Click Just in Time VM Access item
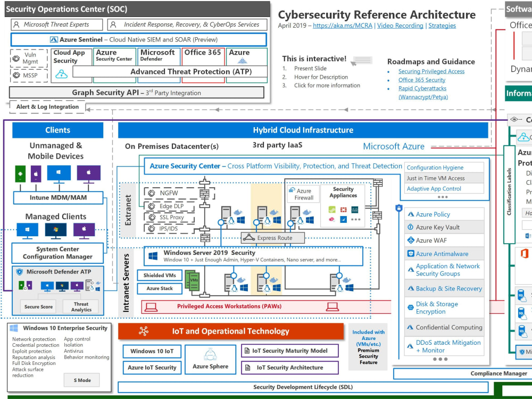 point(444,178)
